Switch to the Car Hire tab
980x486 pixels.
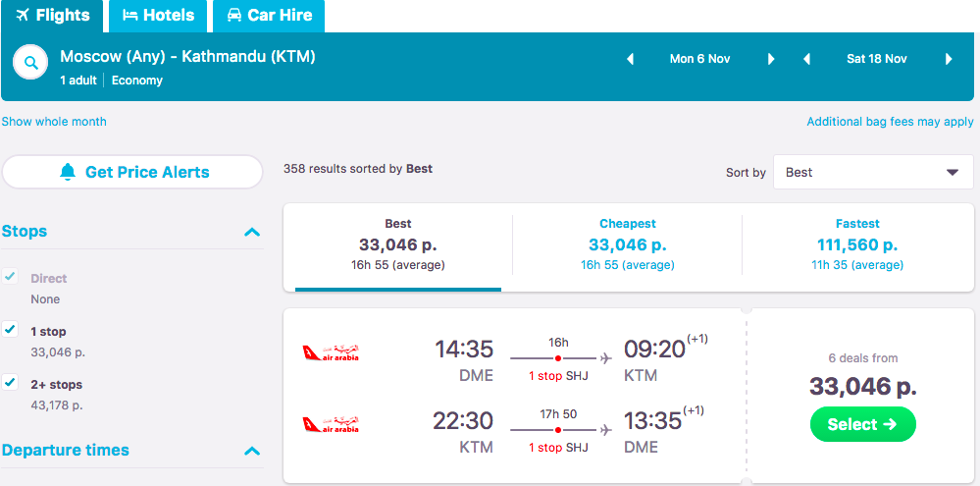tap(269, 16)
